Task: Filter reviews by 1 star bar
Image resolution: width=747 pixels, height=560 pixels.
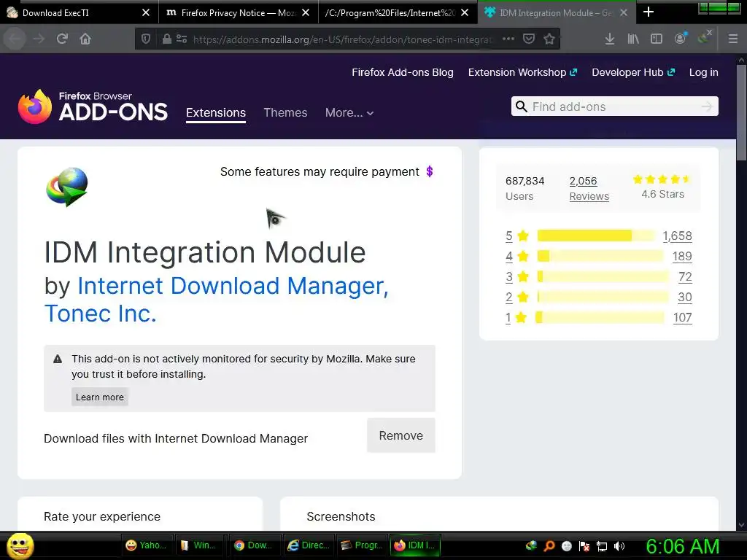Action: coord(600,317)
